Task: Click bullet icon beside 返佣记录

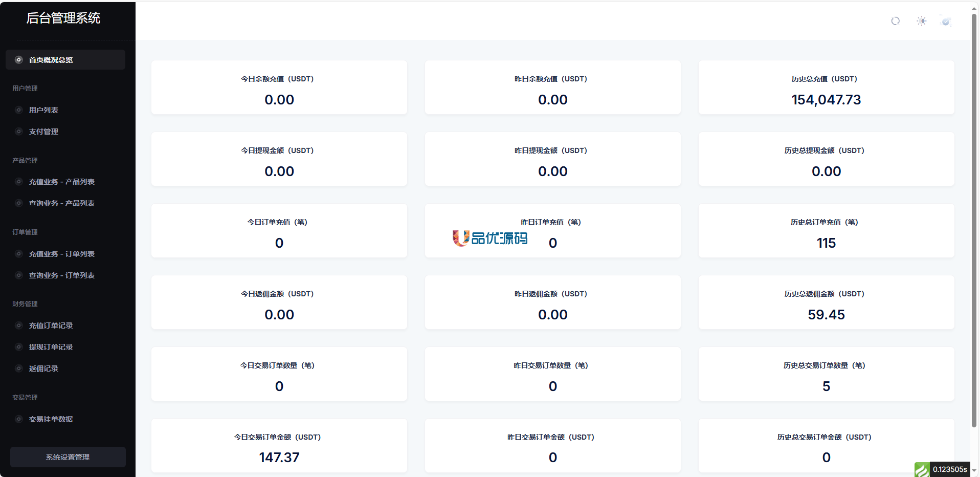Action: (19, 368)
